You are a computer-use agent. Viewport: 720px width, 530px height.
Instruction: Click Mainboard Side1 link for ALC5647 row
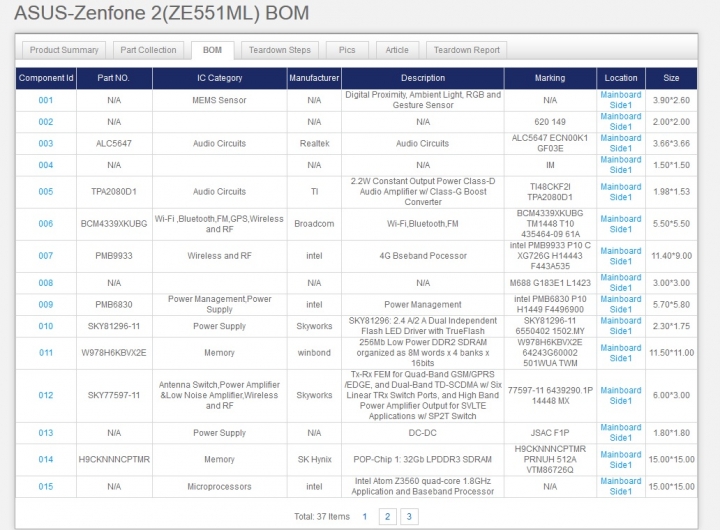pos(621,143)
